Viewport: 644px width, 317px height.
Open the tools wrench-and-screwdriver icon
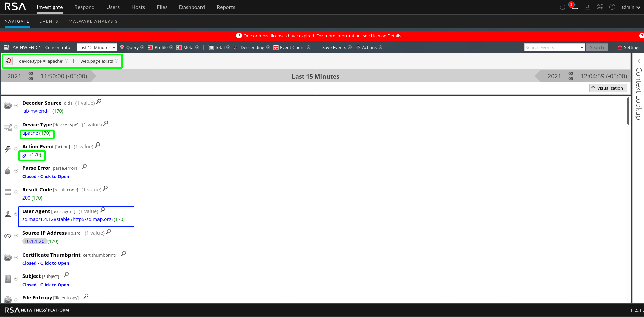tap(600, 7)
